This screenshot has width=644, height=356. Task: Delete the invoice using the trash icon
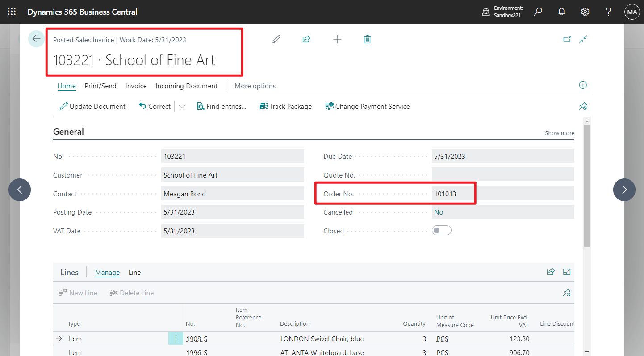tap(368, 39)
